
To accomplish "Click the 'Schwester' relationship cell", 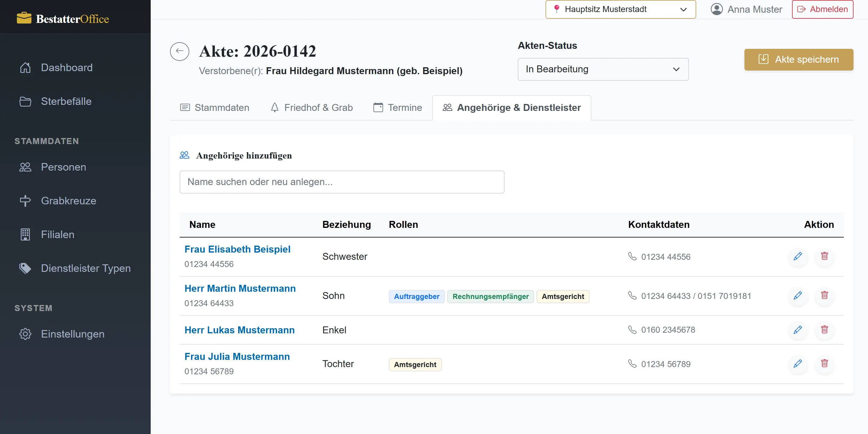I will [x=344, y=256].
